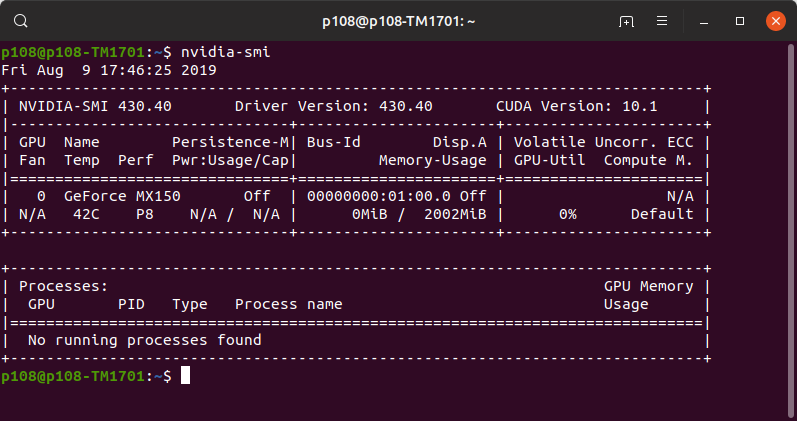Screen dimensions: 797x421
Task: Click the GeForce MX150 GPU name
Action: tap(122, 196)
